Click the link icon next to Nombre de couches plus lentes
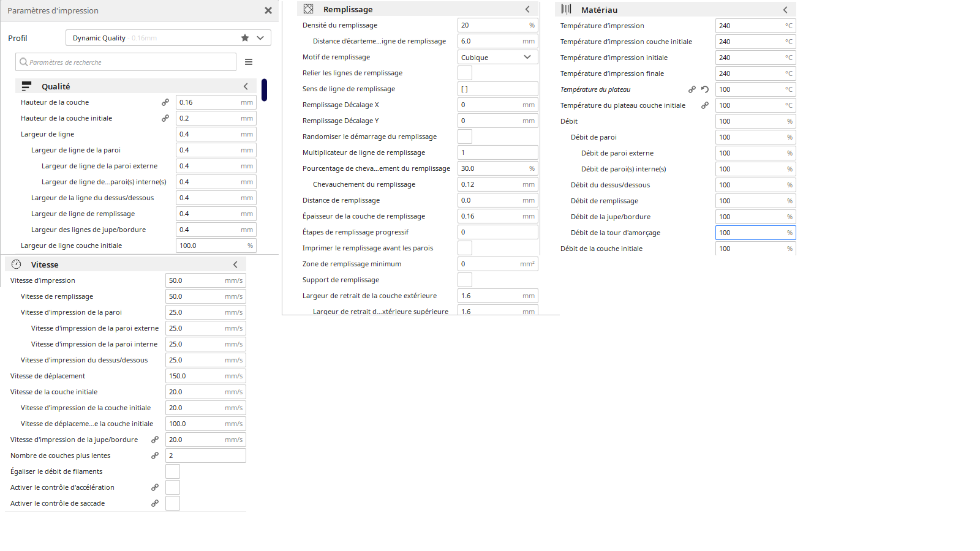 click(155, 455)
